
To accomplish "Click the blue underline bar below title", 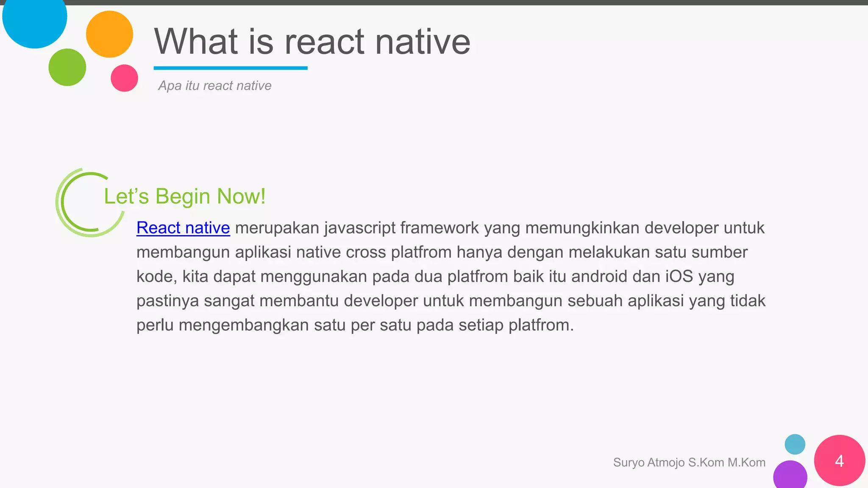I will [x=230, y=68].
